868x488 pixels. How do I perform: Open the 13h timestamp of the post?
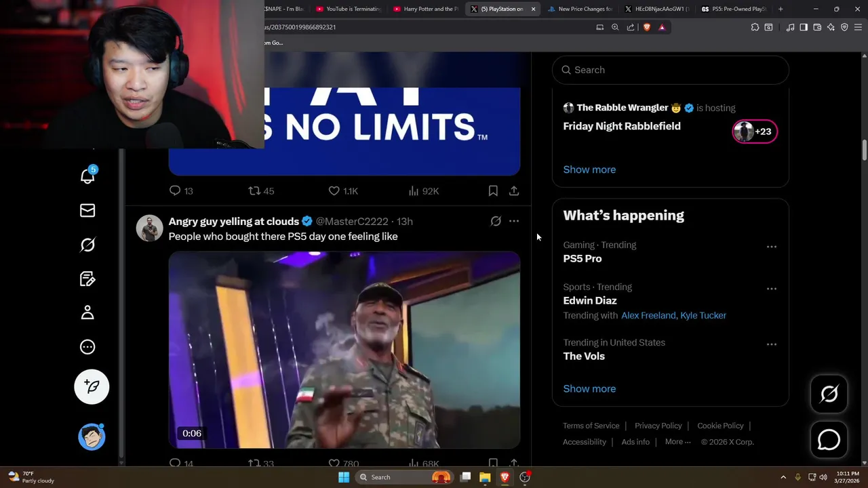coord(405,222)
